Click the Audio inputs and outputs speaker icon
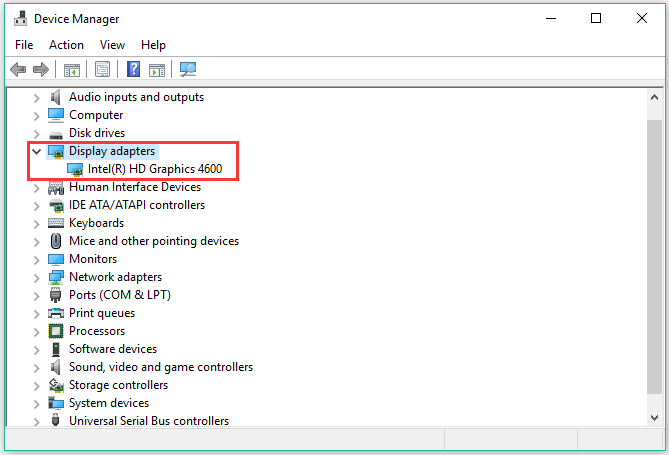Image resolution: width=669 pixels, height=455 pixels. coord(55,97)
